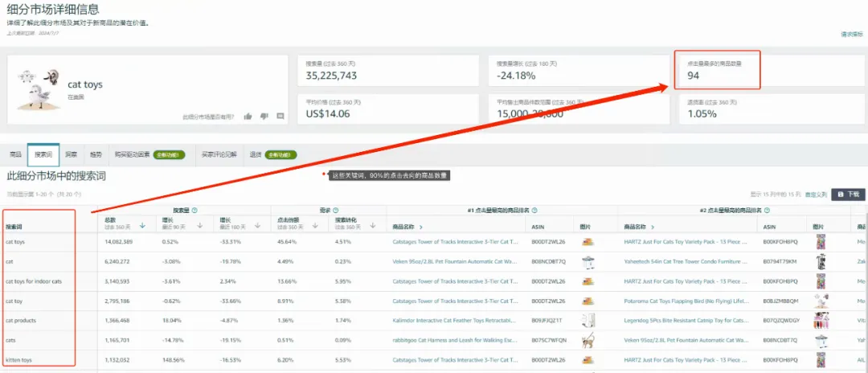Image resolution: width=868 pixels, height=373 pixels.
Task: Click the ASIN B075C7WFQN
Action: pos(549,340)
